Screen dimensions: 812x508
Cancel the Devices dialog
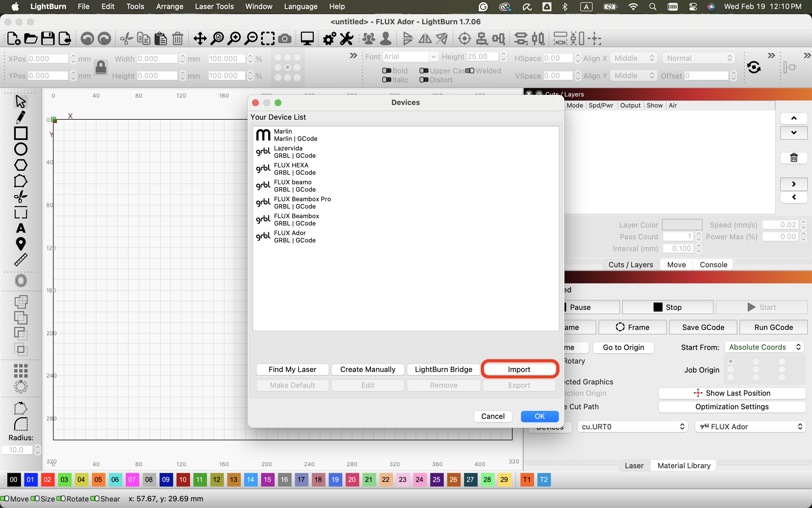point(493,416)
